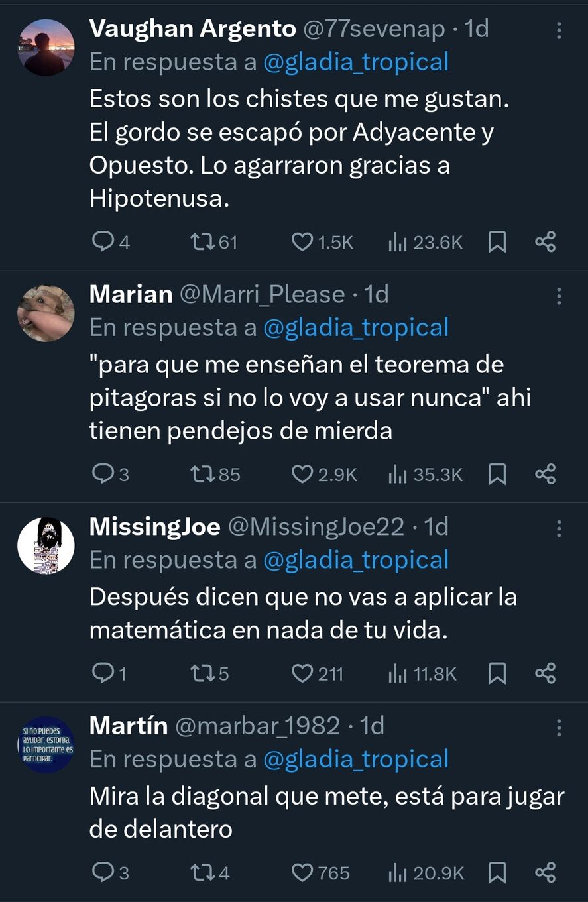This screenshot has width=588, height=902.
Task: Reply to MissingJoe's tweet
Action: pyautogui.click(x=103, y=674)
